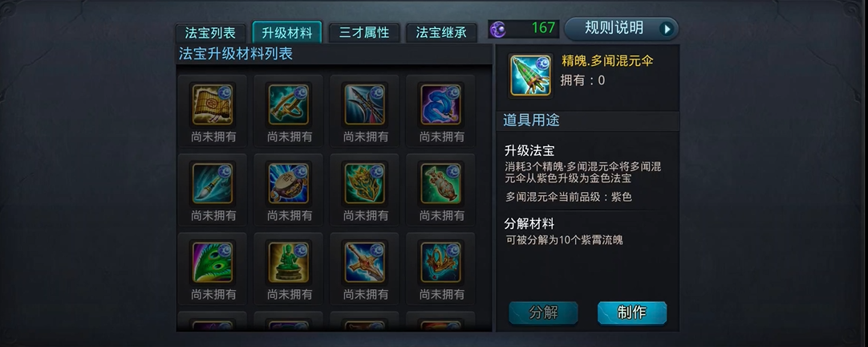This screenshot has height=347, width=868.
Task: Select the teal crown material icon
Action: tap(440, 262)
